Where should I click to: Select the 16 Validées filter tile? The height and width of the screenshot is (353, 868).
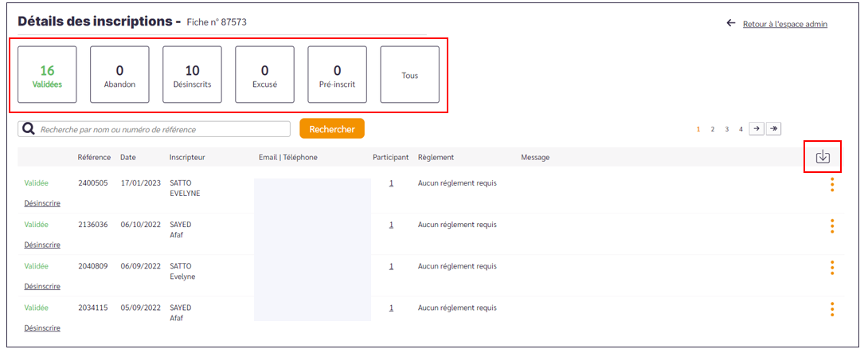(47, 75)
